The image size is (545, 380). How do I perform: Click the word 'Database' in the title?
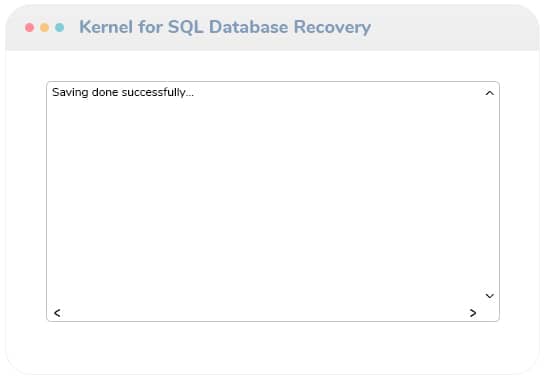point(249,27)
